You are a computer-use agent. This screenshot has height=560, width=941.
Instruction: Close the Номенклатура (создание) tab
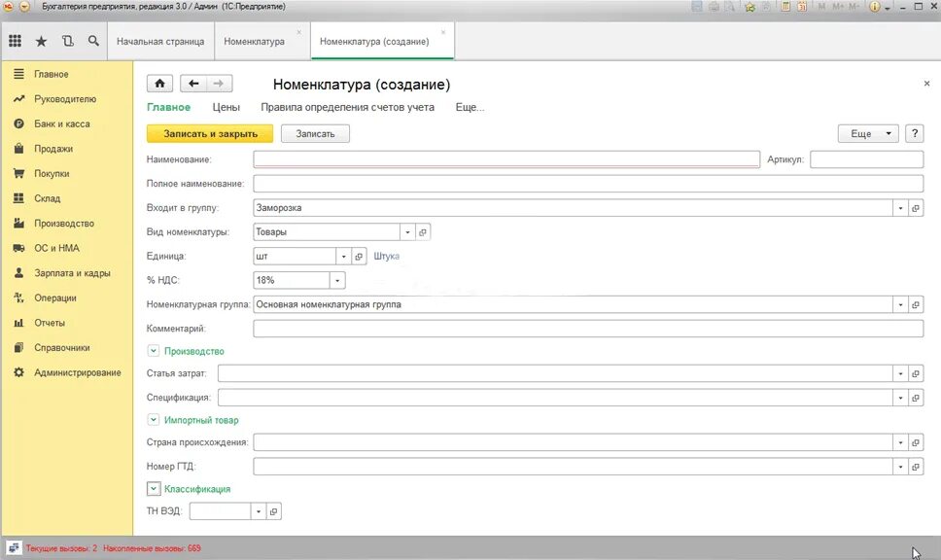443,32
